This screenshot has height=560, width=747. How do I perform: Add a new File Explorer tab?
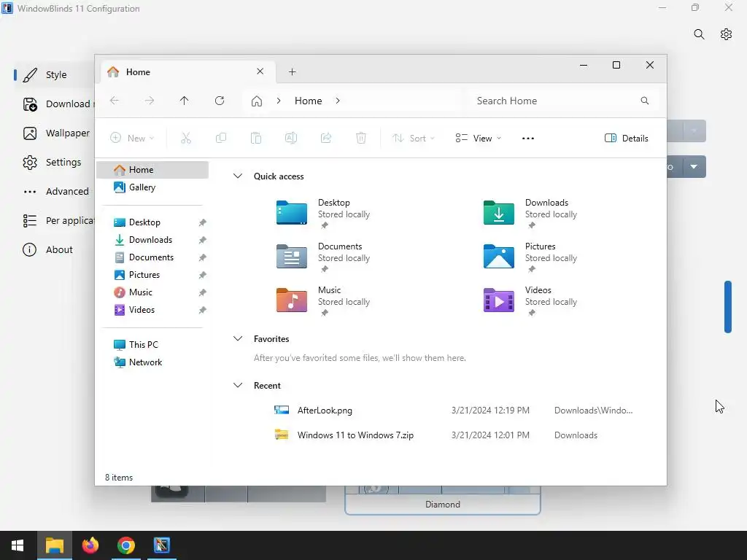click(x=293, y=72)
